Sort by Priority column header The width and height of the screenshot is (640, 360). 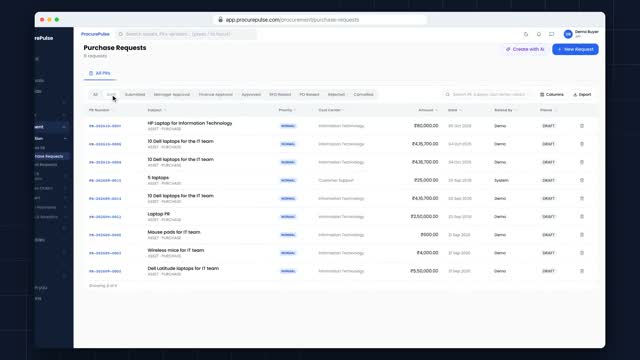(x=285, y=110)
